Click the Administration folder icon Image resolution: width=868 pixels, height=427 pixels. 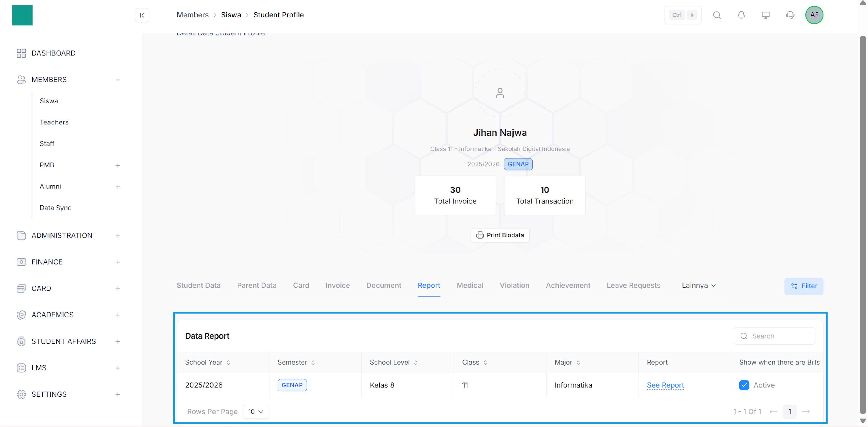(x=21, y=235)
